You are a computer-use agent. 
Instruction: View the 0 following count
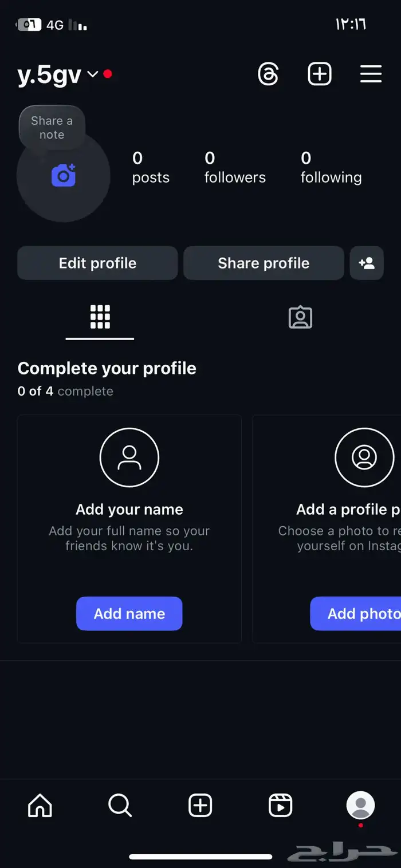pyautogui.click(x=331, y=167)
